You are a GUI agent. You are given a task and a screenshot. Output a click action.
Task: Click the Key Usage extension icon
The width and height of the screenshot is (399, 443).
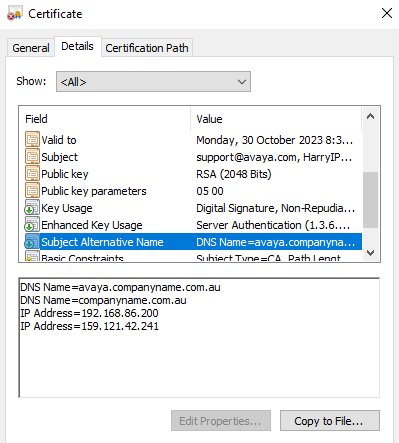[x=32, y=208]
